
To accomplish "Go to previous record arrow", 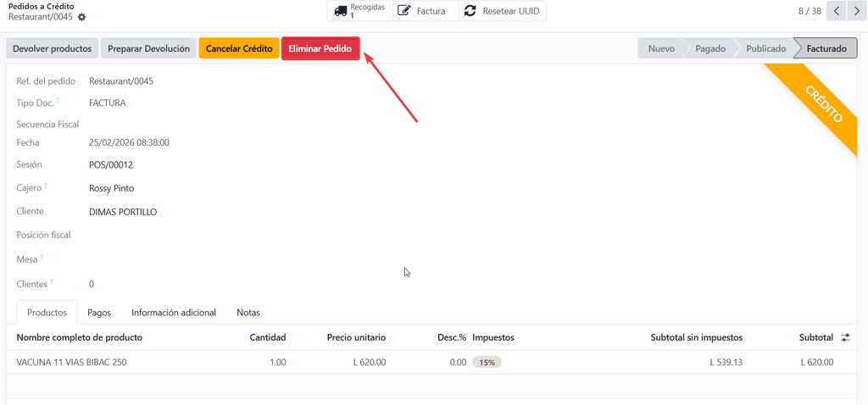I will tap(836, 11).
